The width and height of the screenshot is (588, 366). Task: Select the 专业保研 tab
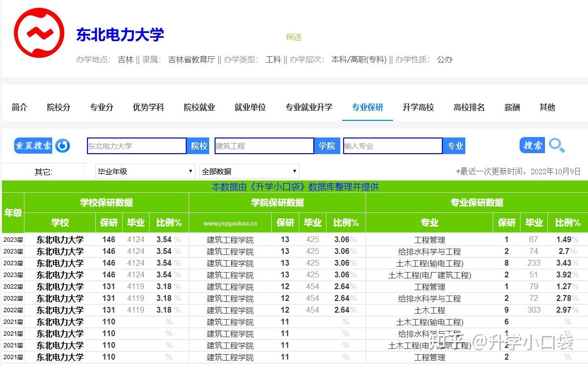(x=368, y=107)
